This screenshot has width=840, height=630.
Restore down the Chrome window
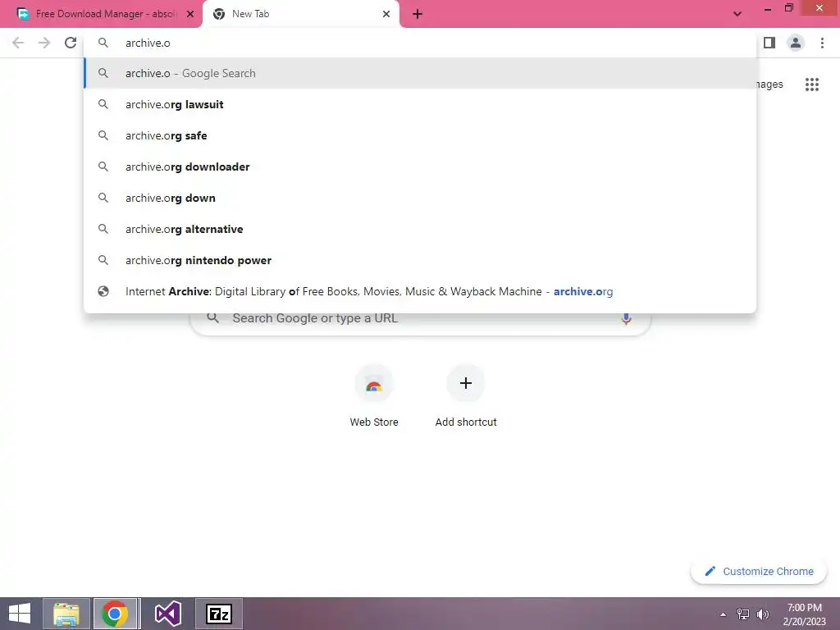click(x=788, y=8)
